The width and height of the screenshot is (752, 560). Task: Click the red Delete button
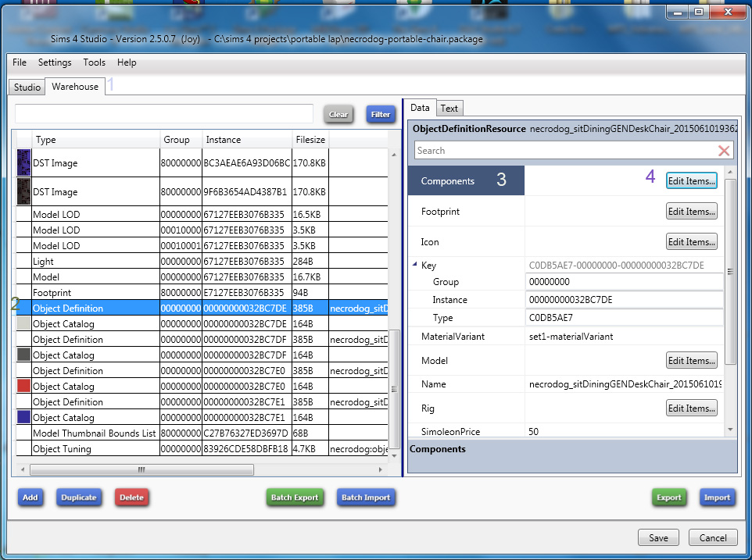[131, 498]
